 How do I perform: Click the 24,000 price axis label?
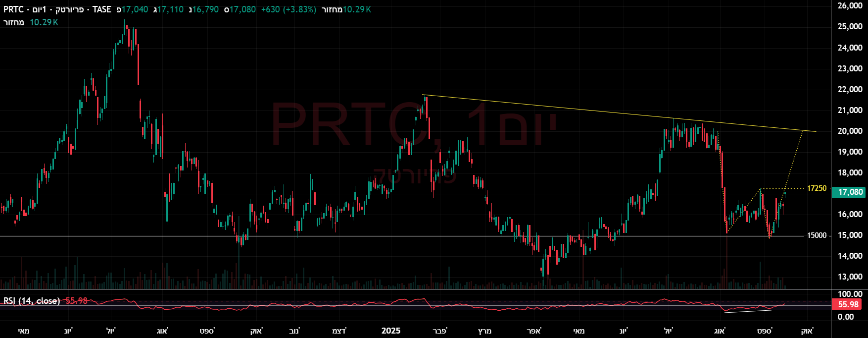pyautogui.click(x=850, y=48)
